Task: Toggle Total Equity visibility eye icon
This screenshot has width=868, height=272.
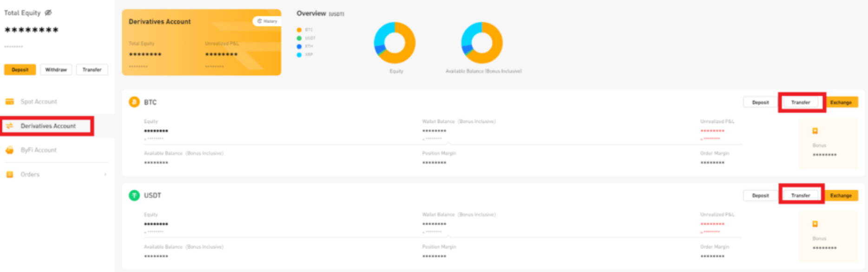Action: coord(48,13)
